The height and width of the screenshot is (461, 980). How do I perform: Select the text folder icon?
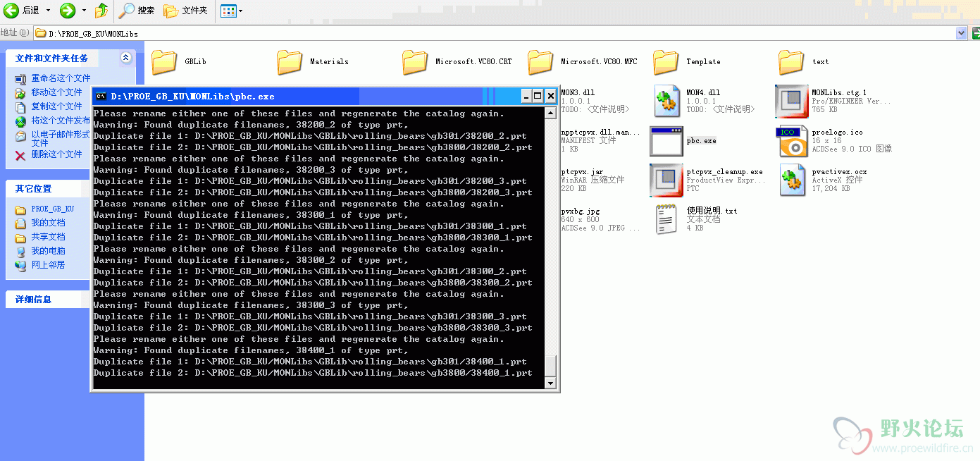click(791, 62)
